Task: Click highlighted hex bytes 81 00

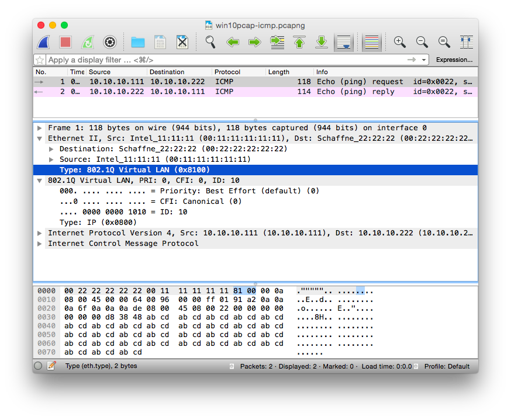Action: click(244, 291)
